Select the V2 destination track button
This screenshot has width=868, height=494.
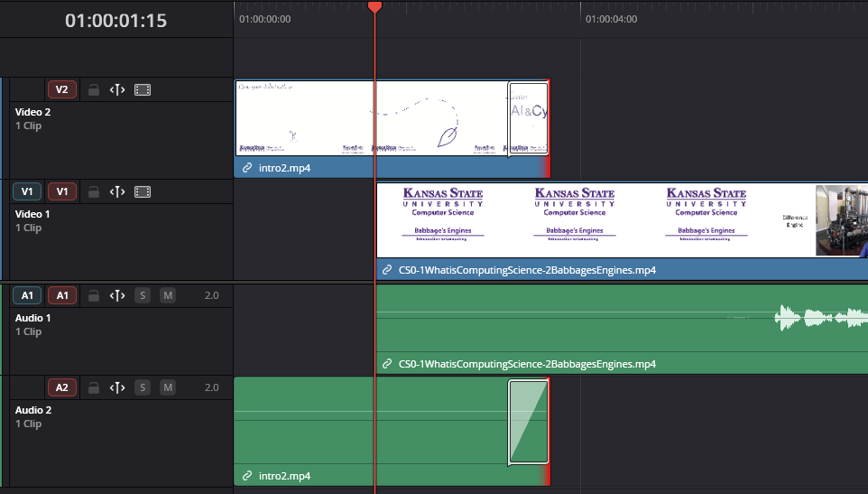[x=62, y=89]
